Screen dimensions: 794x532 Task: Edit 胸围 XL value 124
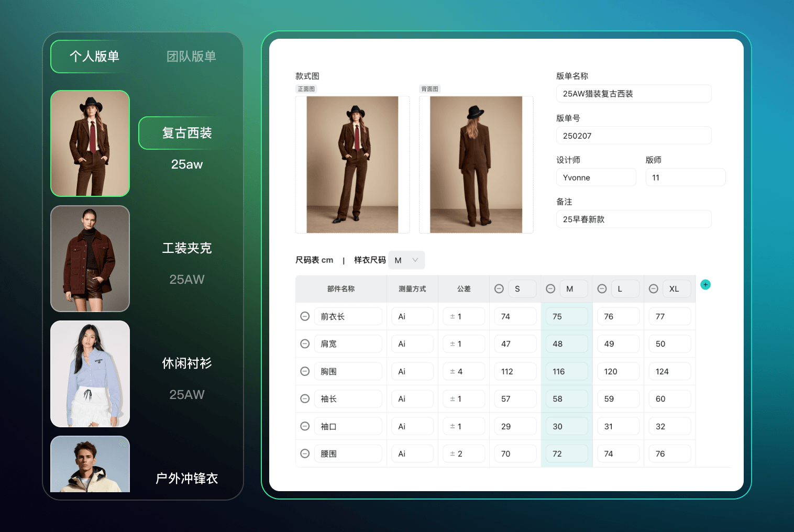(670, 371)
